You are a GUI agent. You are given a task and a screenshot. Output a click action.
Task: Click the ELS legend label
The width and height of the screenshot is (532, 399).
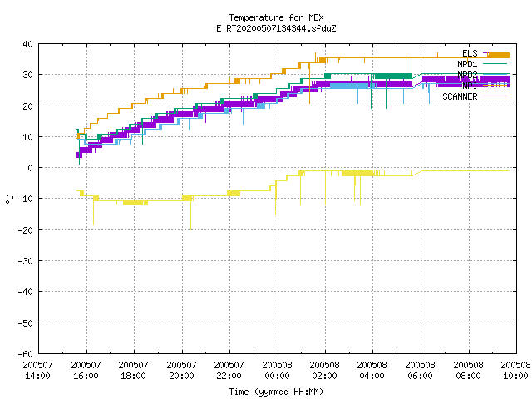(470, 53)
